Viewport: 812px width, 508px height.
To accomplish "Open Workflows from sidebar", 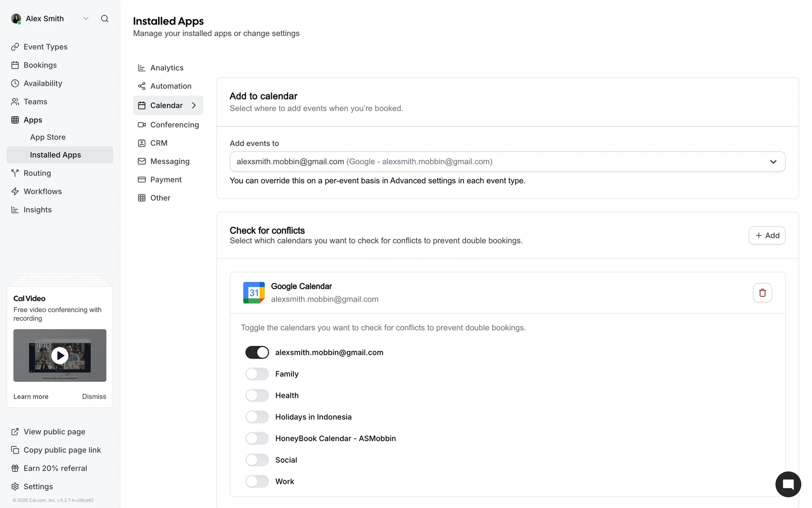I will pyautogui.click(x=42, y=191).
